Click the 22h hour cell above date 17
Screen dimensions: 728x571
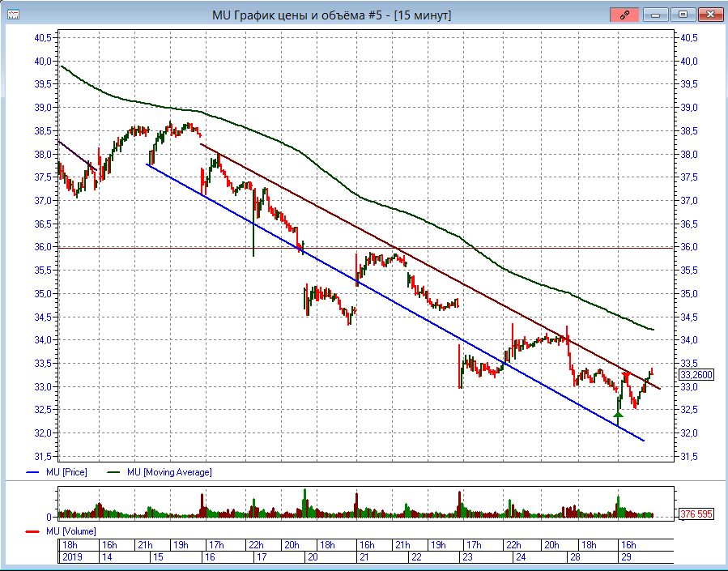click(x=256, y=545)
